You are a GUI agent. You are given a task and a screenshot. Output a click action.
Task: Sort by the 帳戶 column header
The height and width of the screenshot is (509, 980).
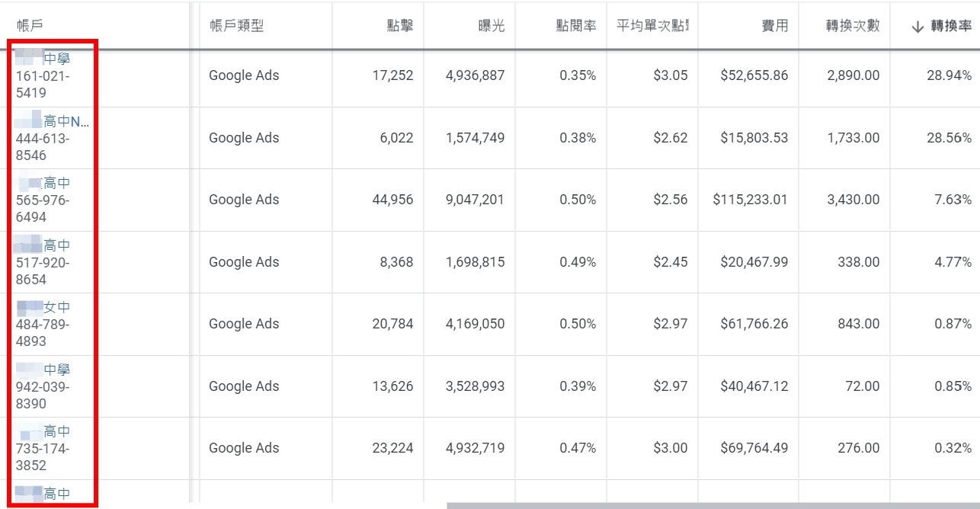pyautogui.click(x=30, y=26)
